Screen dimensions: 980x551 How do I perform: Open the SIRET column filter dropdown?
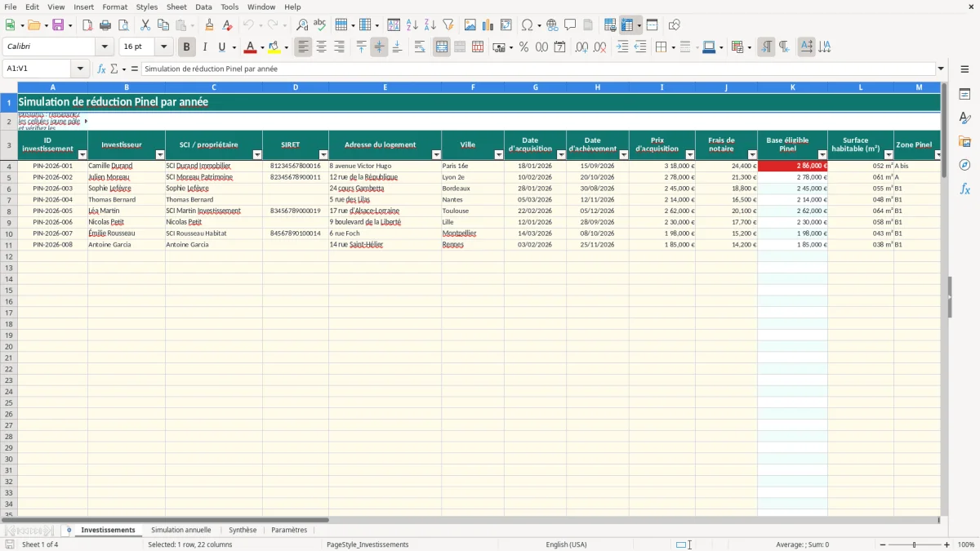point(323,154)
